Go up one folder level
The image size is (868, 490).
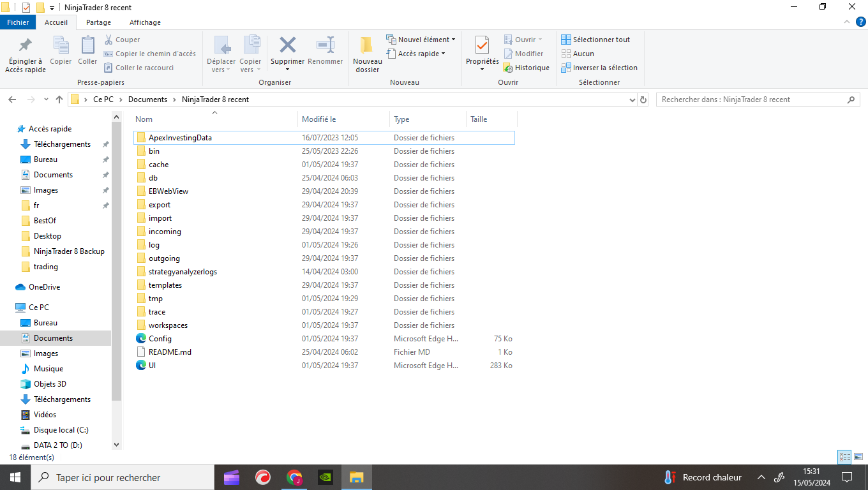(x=59, y=100)
